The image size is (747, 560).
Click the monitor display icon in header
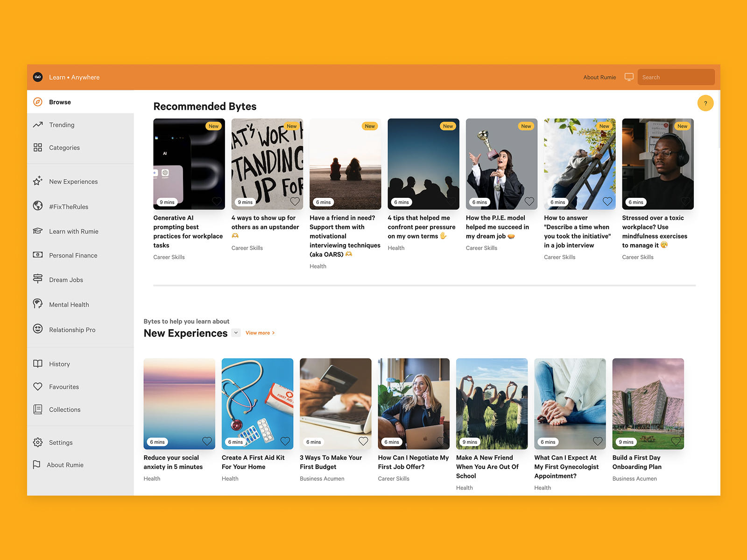[629, 77]
